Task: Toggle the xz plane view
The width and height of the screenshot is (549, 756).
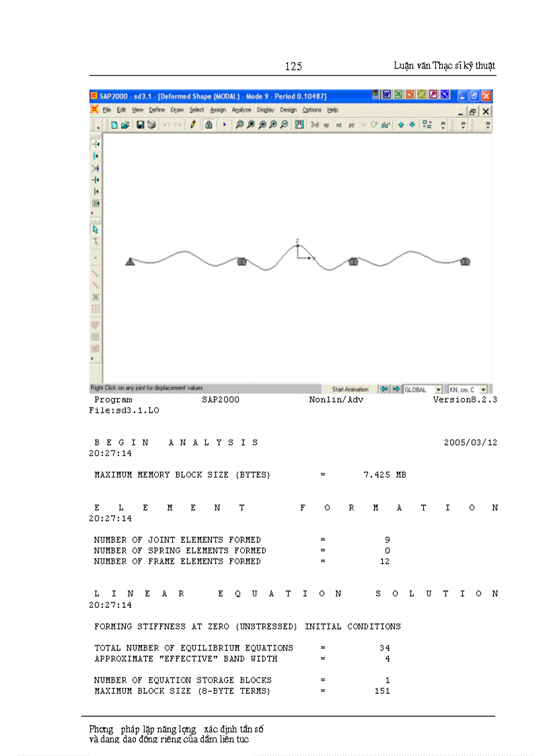Action: tap(338, 125)
